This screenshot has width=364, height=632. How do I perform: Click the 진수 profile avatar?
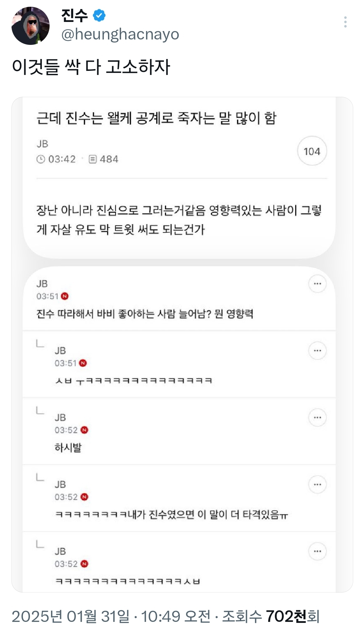pos(30,26)
